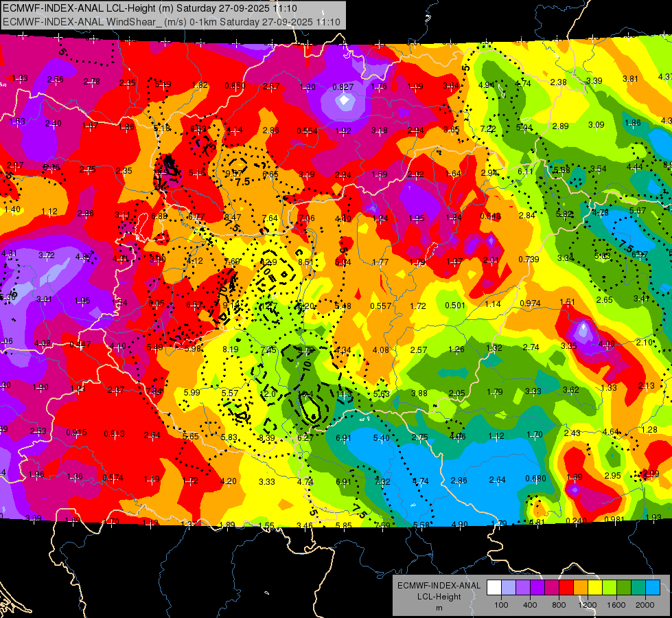Click the red legend color swatch

click(x=566, y=588)
